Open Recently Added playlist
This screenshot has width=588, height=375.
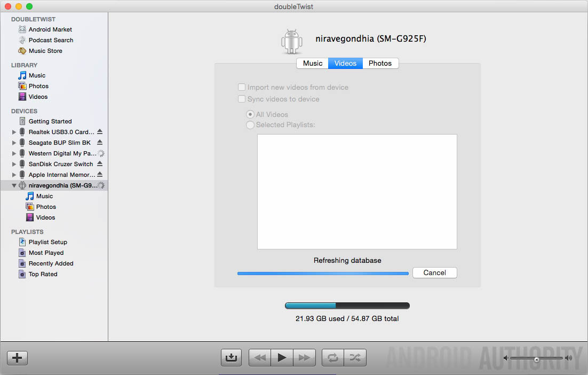click(51, 263)
